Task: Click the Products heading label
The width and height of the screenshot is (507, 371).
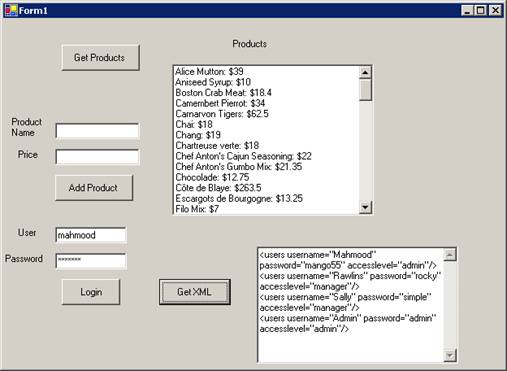Action: tap(250, 44)
